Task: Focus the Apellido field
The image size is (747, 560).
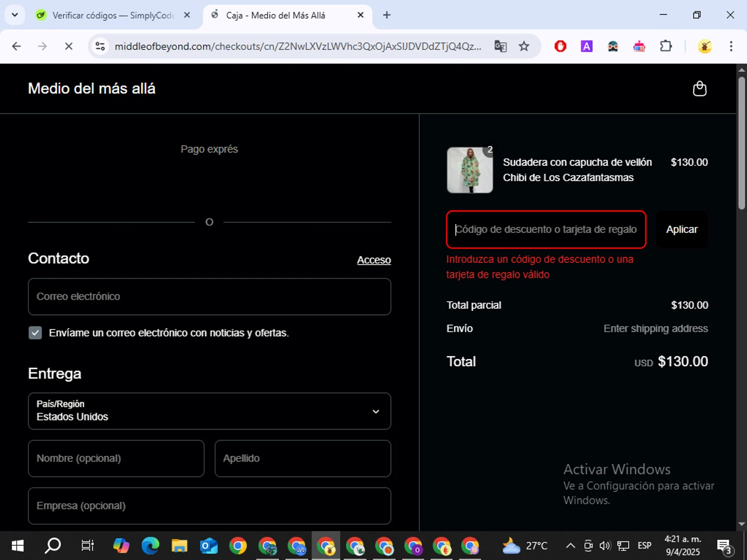Action: [x=303, y=458]
